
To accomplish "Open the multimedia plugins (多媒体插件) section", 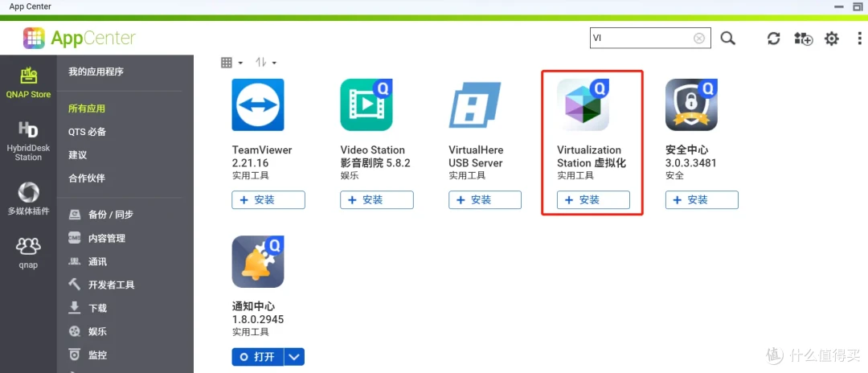I will [28, 199].
